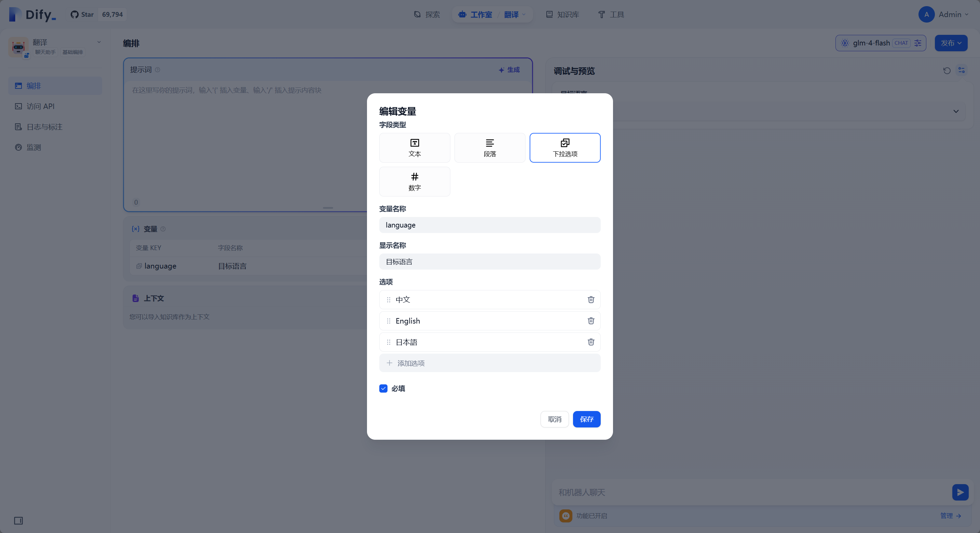Image resolution: width=980 pixels, height=533 pixels.
Task: Click the reset icon in 调试与预览 panel
Action: pos(947,71)
